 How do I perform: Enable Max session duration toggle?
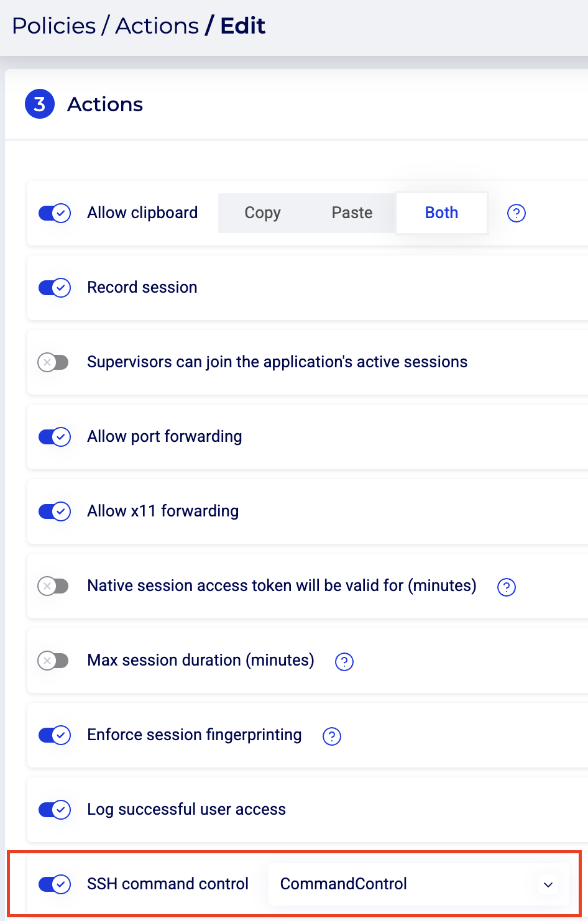pos(53,661)
